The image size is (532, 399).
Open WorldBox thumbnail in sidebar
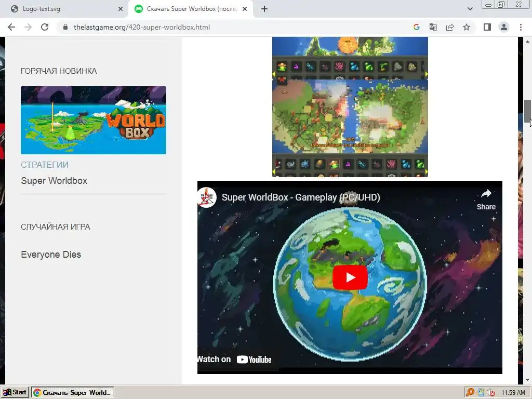coord(94,120)
